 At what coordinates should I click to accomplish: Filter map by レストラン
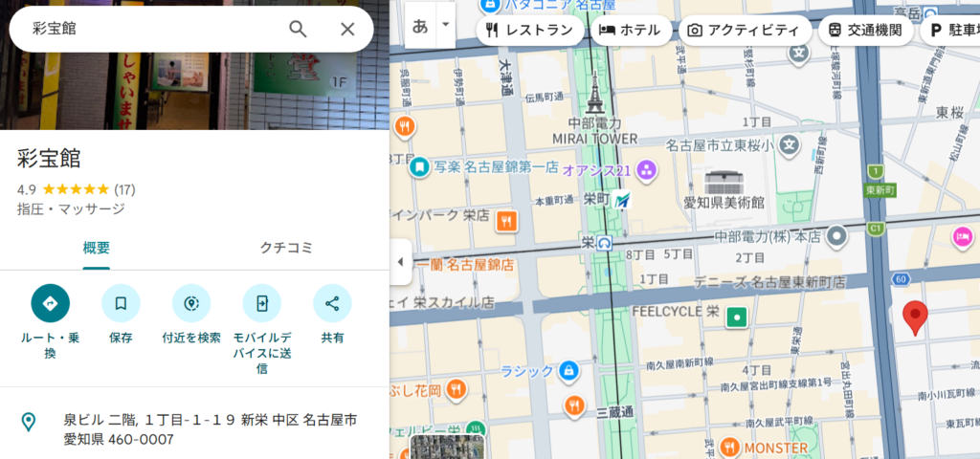tap(529, 30)
